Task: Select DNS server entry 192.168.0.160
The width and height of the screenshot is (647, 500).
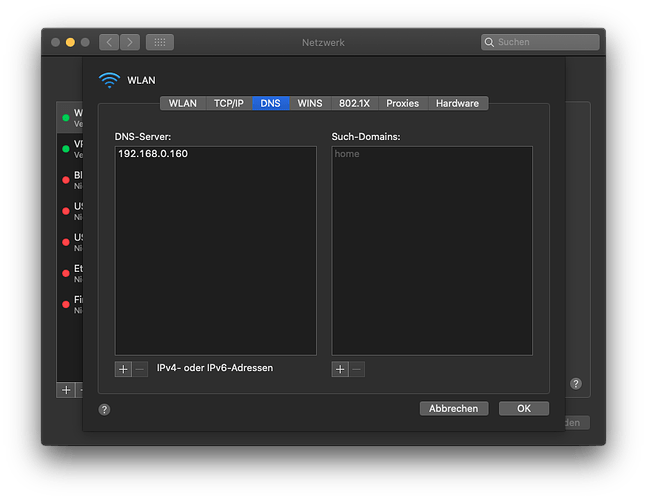Action: pos(153,154)
